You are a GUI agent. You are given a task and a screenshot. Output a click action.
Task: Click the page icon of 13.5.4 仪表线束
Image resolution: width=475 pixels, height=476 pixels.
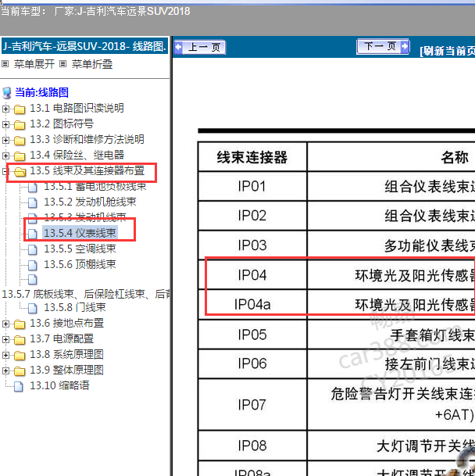pos(33,234)
